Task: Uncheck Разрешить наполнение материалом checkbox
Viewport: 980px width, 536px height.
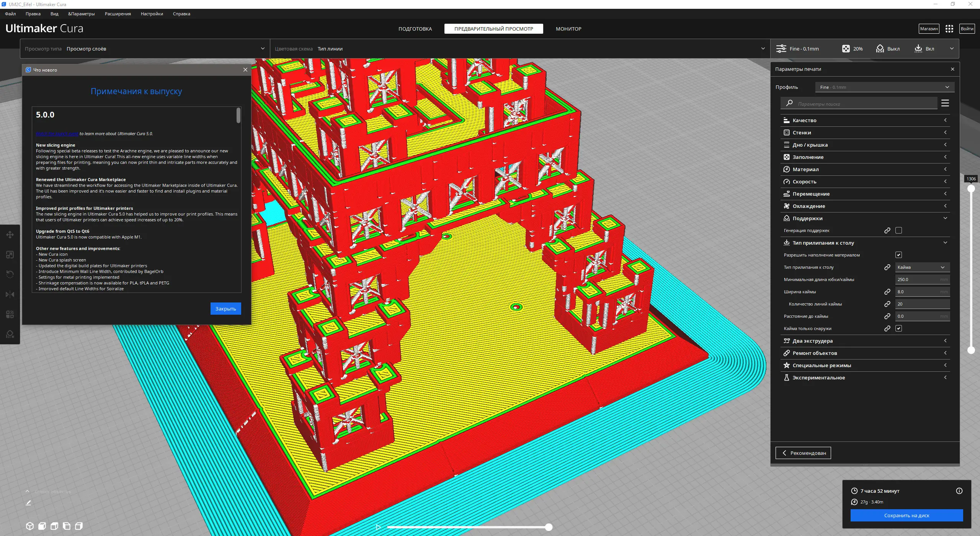Action: pos(898,255)
